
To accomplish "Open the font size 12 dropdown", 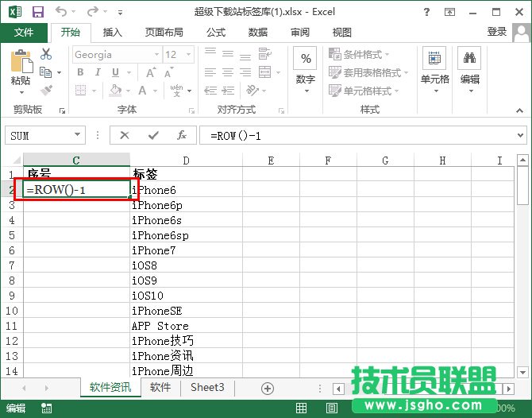I will coord(188,54).
